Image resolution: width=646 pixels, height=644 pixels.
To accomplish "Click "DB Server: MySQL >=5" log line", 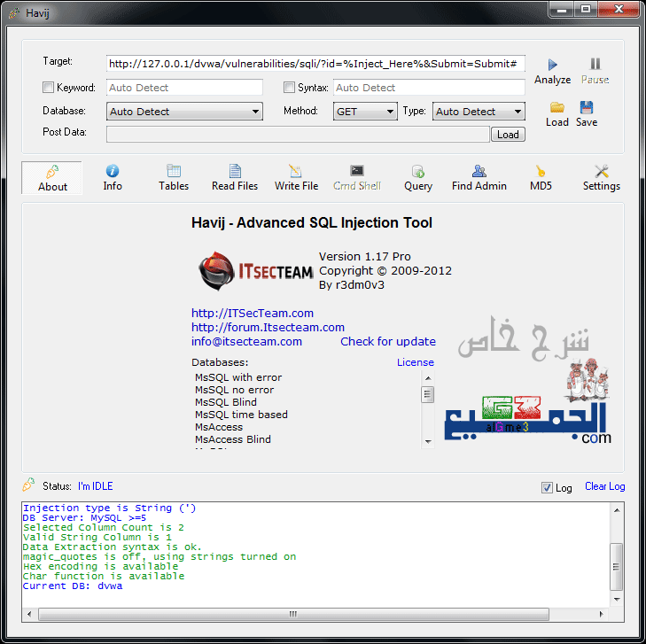I will coord(84,517).
